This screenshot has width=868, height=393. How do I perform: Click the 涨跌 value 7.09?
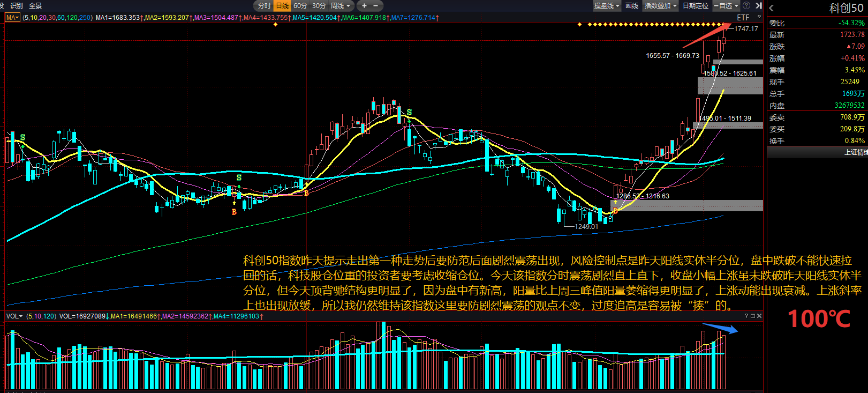point(856,47)
